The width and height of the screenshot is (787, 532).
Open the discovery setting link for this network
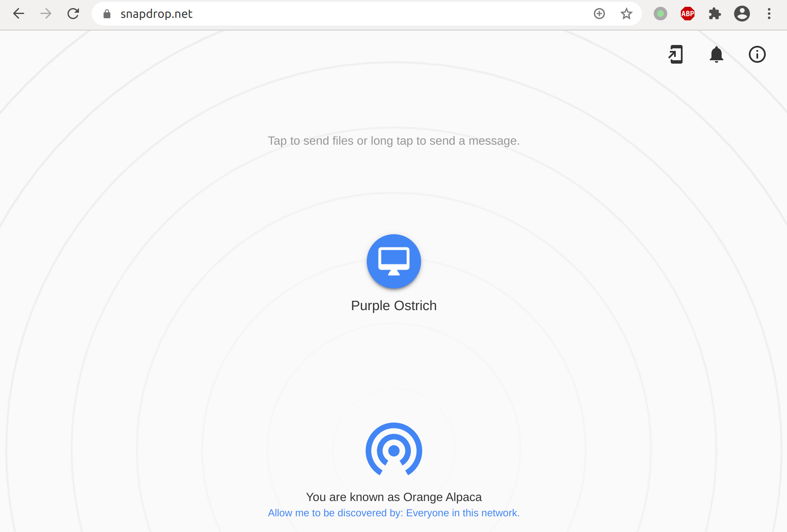[x=393, y=513]
